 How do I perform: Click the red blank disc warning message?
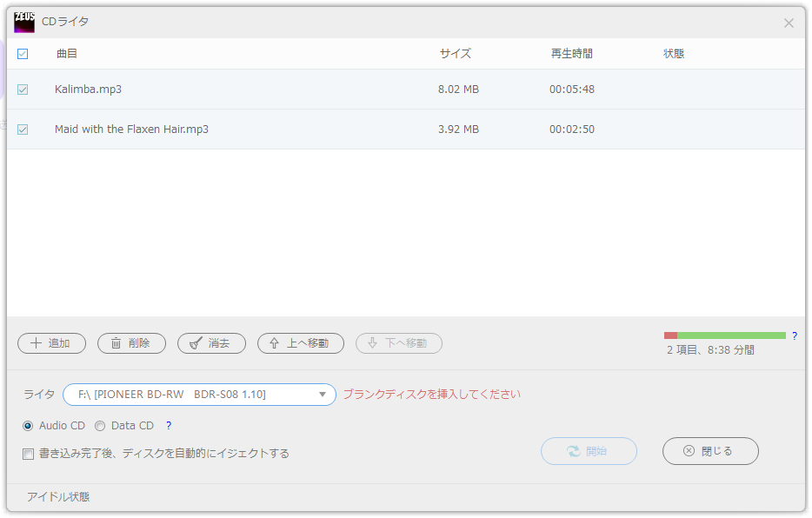(432, 395)
